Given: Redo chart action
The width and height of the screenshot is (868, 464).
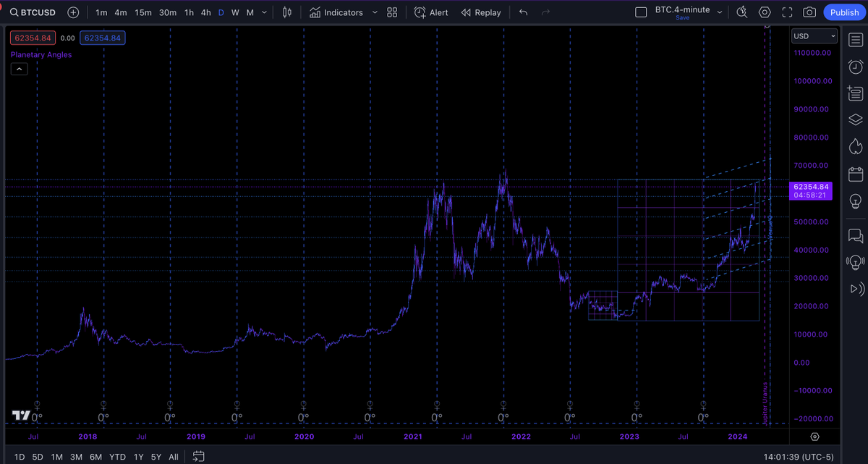Looking at the screenshot, I should click(545, 12).
